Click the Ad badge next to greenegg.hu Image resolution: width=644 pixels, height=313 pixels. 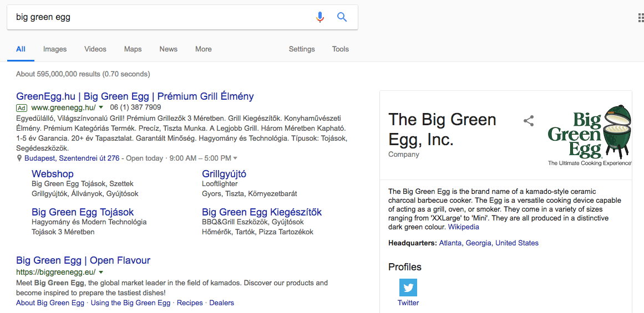(x=22, y=108)
